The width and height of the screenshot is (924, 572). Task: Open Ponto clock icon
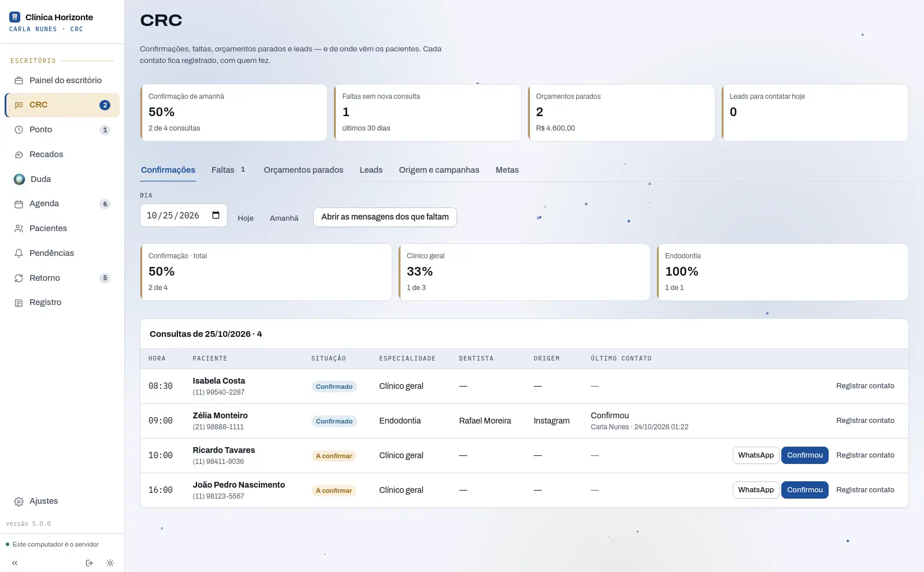[18, 130]
